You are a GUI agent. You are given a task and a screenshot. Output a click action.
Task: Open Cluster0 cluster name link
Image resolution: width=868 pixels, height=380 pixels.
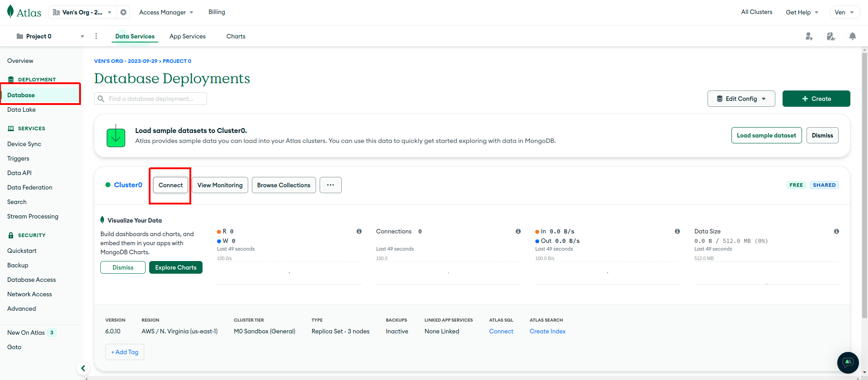[x=128, y=185]
